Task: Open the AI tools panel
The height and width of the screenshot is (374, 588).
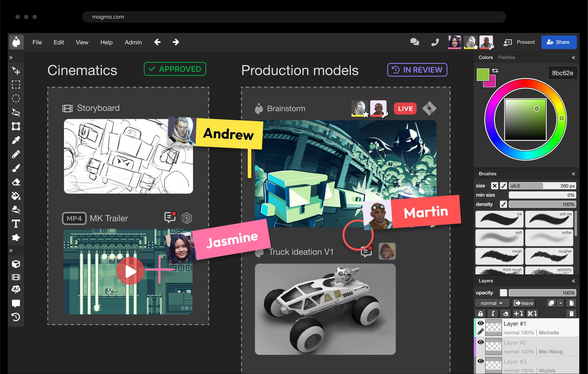Action: (16, 289)
